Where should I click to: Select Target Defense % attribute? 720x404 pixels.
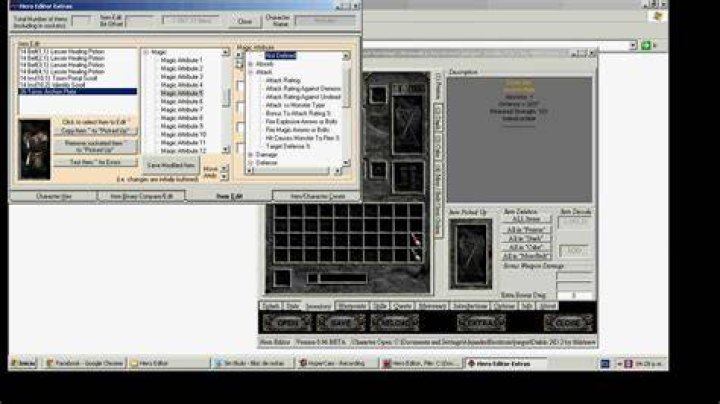click(288, 146)
